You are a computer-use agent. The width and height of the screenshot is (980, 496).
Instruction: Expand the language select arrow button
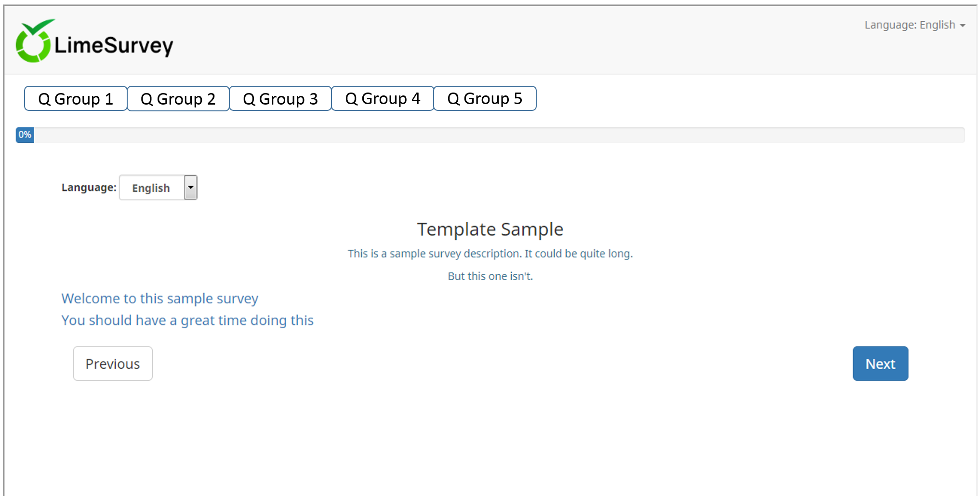pos(191,188)
